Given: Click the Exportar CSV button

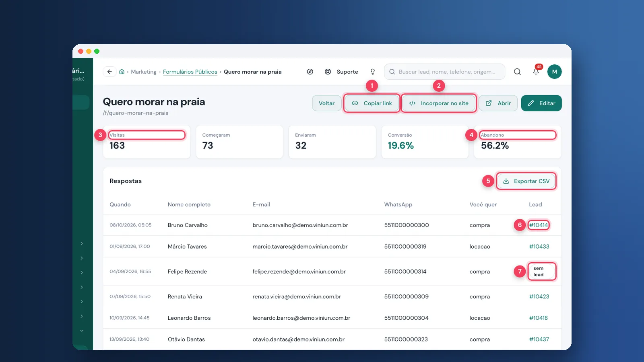Looking at the screenshot, I should click(526, 181).
